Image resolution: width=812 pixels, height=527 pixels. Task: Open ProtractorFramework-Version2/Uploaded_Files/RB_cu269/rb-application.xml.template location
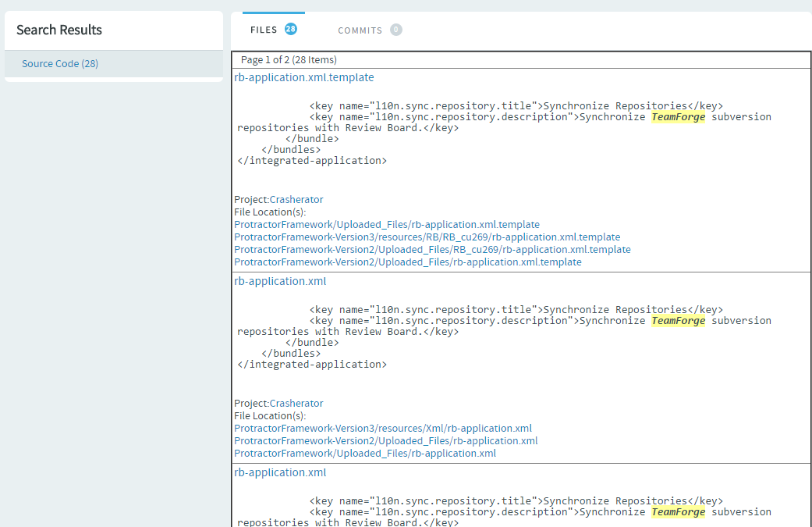[432, 249]
